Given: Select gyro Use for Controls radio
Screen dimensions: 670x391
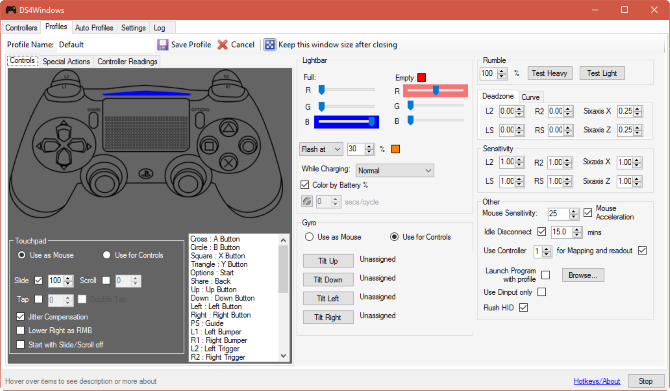Looking at the screenshot, I should click(x=394, y=237).
